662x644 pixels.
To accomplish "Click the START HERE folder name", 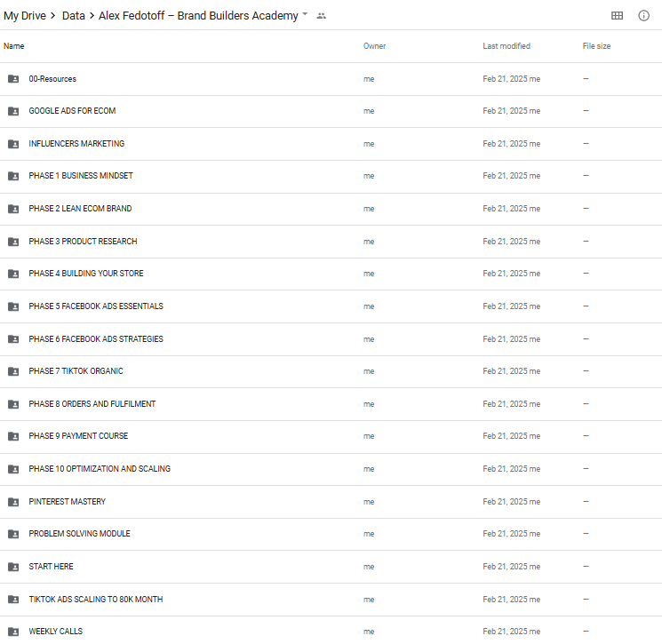I will click(x=51, y=567).
